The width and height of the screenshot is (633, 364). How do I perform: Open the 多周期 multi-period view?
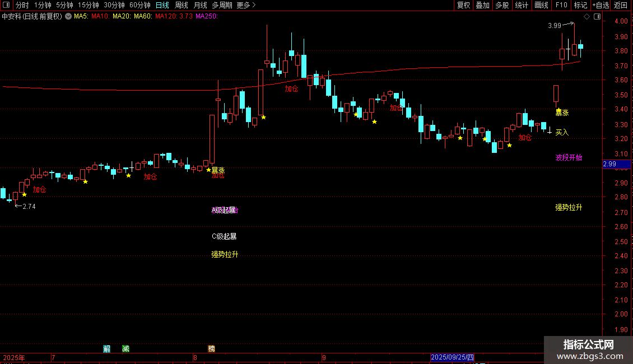click(222, 5)
